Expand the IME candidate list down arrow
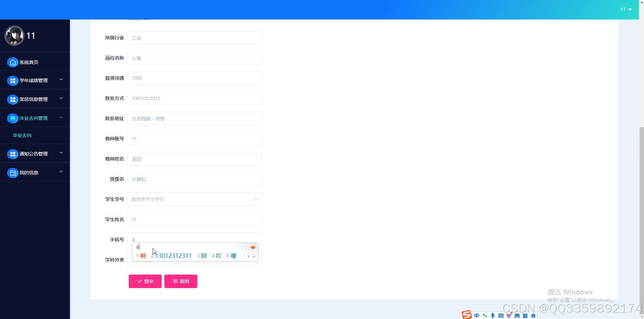Image resolution: width=644 pixels, height=319 pixels. click(x=254, y=256)
